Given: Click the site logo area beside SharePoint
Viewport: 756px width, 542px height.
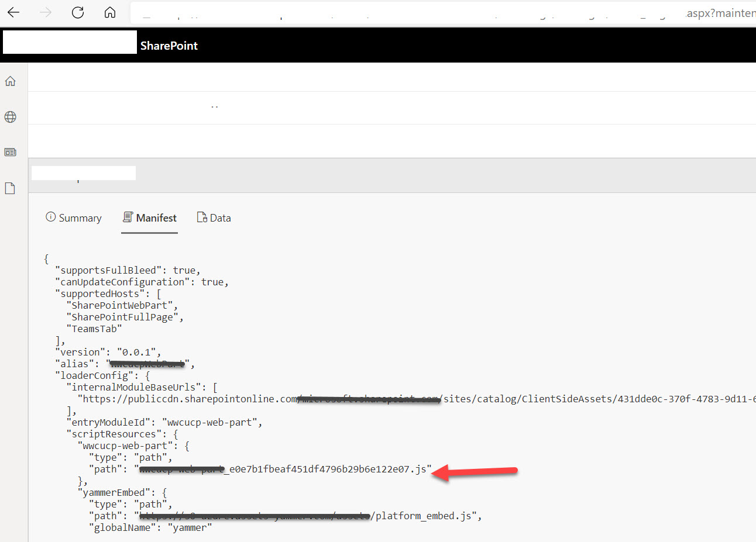Looking at the screenshot, I should [x=69, y=42].
